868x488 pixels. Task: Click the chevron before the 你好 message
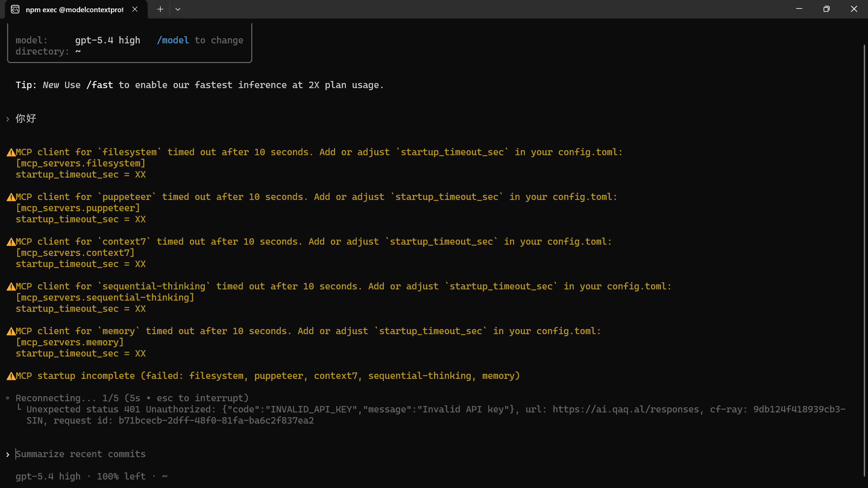[7, 119]
